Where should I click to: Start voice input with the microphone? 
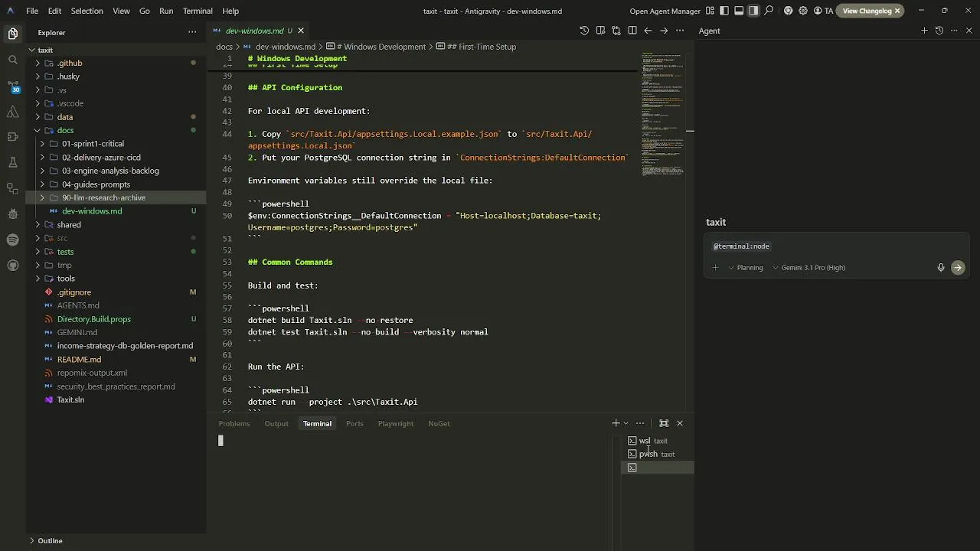[x=941, y=268]
